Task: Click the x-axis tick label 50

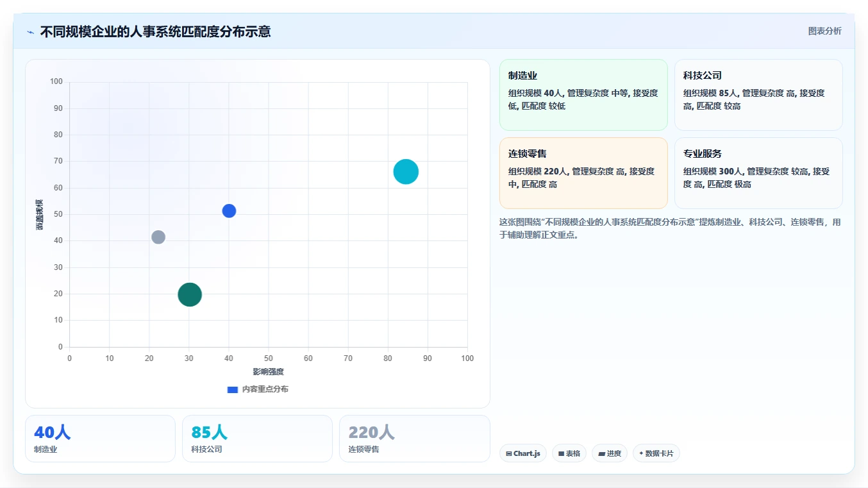Action: point(269,358)
